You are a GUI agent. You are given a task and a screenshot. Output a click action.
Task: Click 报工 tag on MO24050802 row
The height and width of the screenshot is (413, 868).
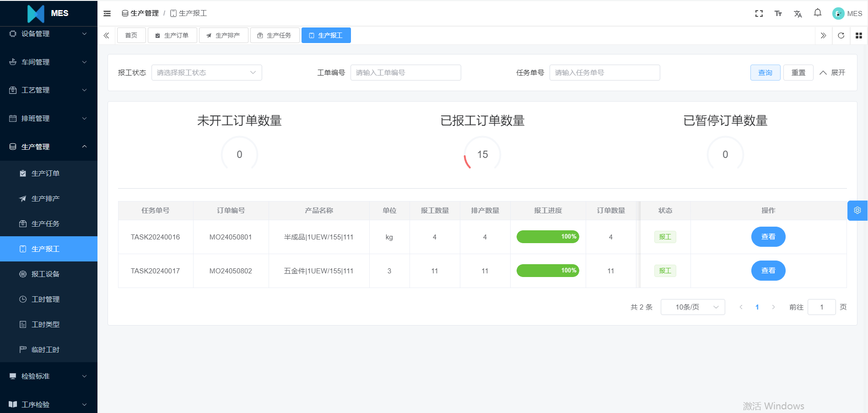(x=665, y=271)
